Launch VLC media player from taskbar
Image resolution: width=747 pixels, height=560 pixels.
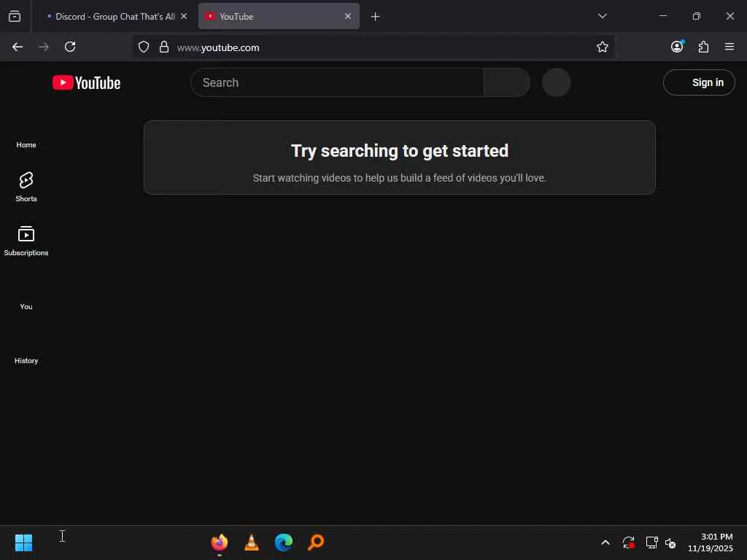click(x=252, y=542)
